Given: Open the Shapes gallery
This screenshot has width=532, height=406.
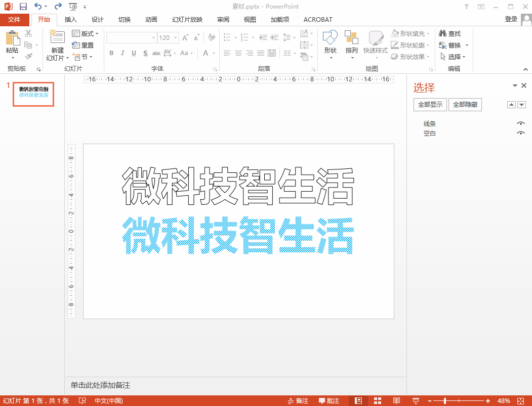Looking at the screenshot, I should pyautogui.click(x=330, y=44).
